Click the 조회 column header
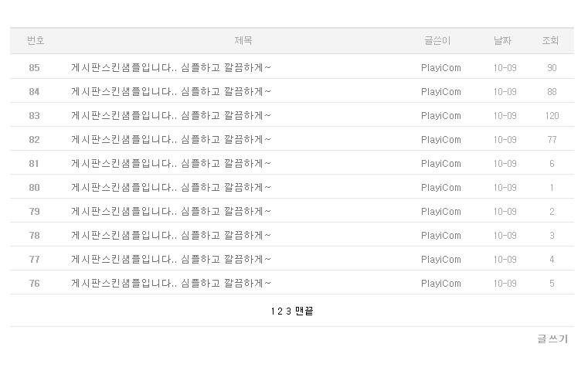 click(550, 41)
